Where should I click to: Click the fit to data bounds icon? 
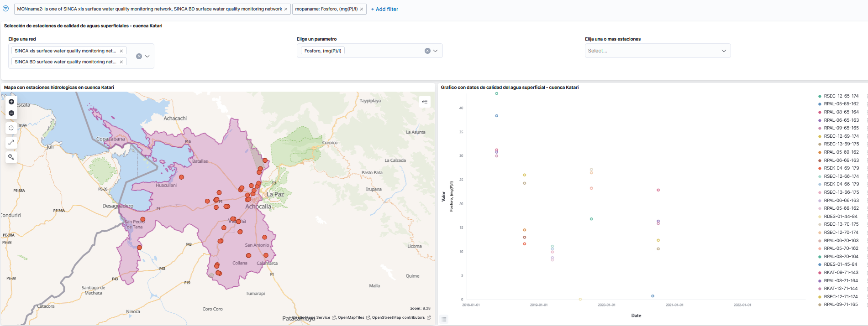[x=11, y=143]
